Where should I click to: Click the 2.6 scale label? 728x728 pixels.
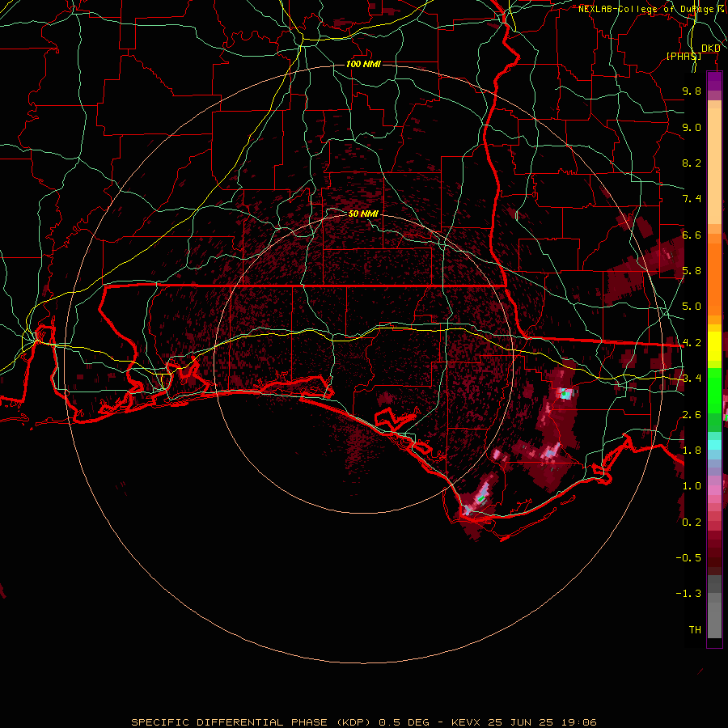[x=692, y=415]
